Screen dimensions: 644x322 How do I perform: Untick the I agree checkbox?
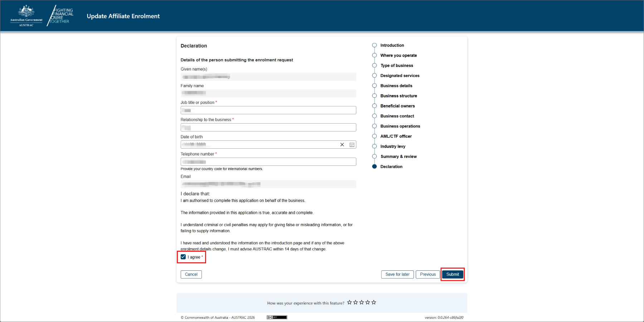click(183, 257)
